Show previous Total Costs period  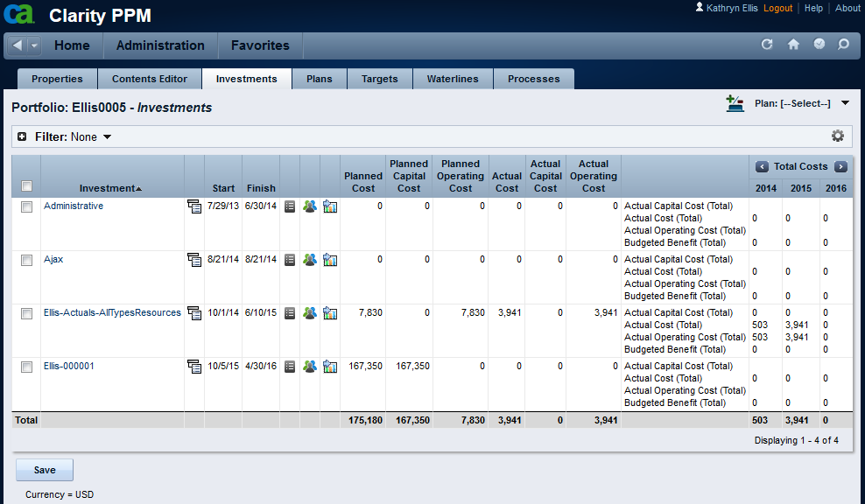point(762,166)
